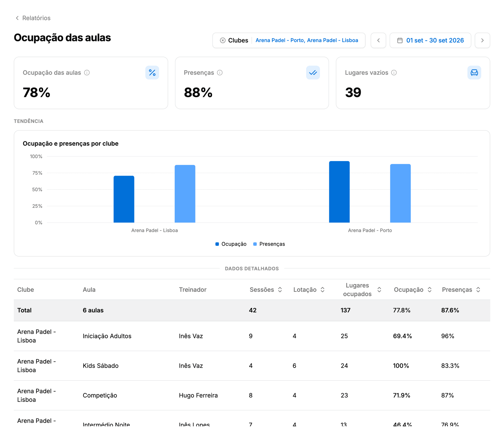Click the double-check icon on Presenças card
The width and height of the screenshot is (504, 440).
(x=313, y=73)
